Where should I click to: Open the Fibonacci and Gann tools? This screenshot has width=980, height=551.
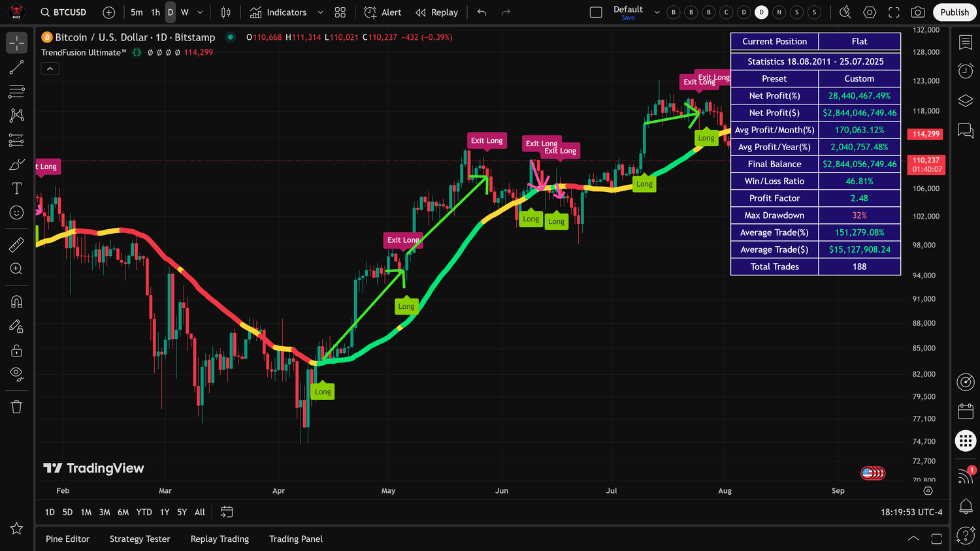point(17,91)
